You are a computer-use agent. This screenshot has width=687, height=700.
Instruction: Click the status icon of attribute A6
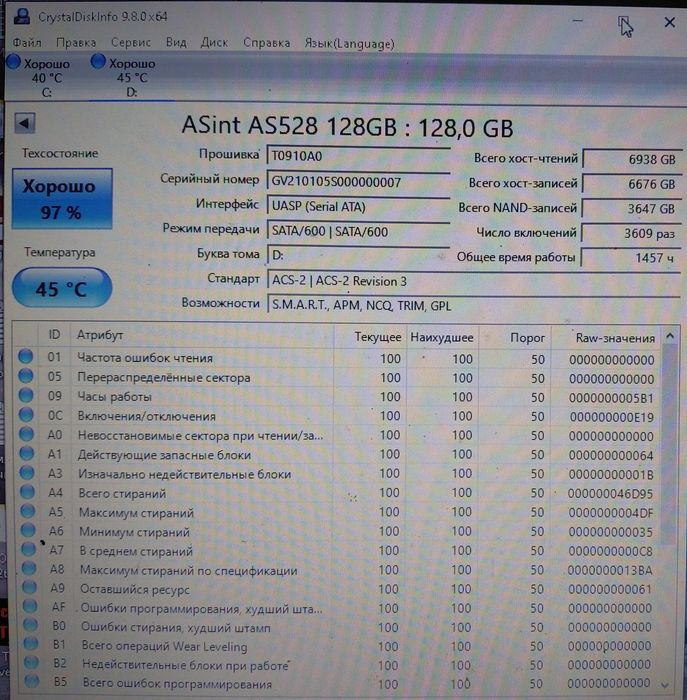coord(28,530)
